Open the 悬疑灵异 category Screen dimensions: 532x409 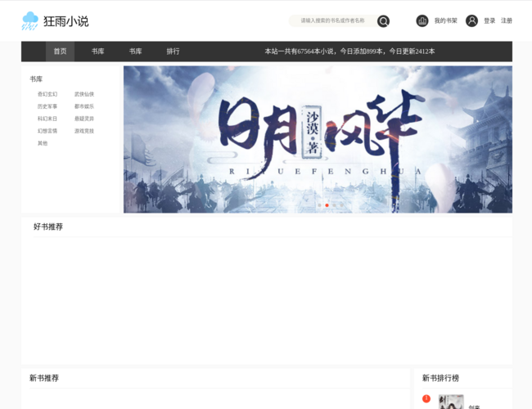(84, 119)
